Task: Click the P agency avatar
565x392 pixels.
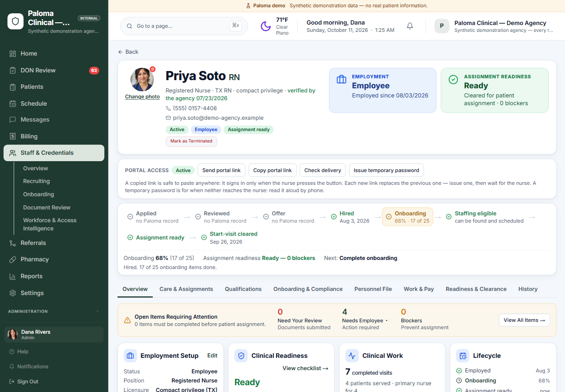Action: click(442, 26)
